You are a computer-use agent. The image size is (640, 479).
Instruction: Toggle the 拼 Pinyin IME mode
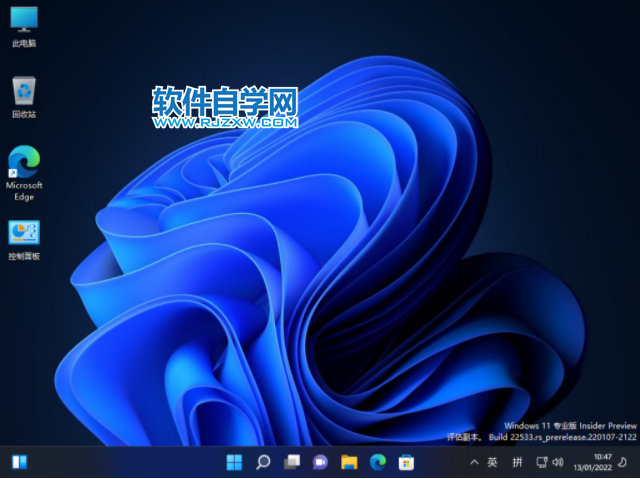coord(517,462)
